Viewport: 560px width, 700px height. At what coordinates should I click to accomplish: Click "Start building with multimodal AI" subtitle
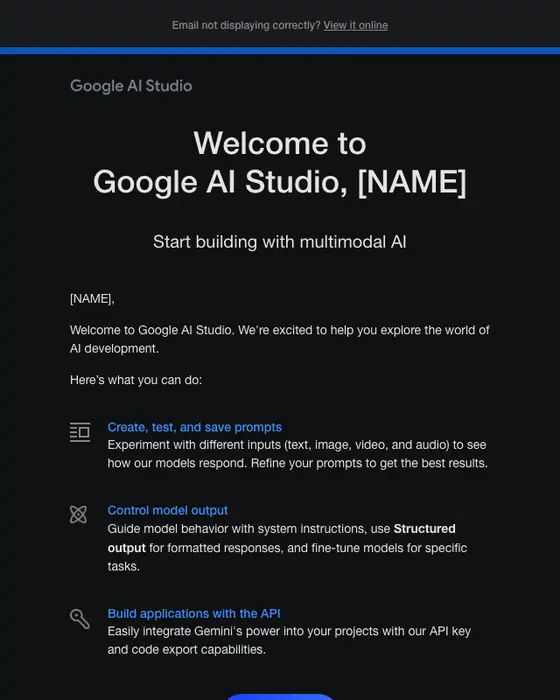pos(280,242)
